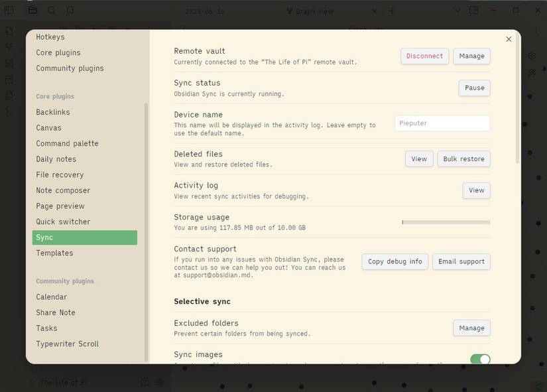Click the bookmarks icon
Viewport: 547px width, 392px height.
point(70,11)
